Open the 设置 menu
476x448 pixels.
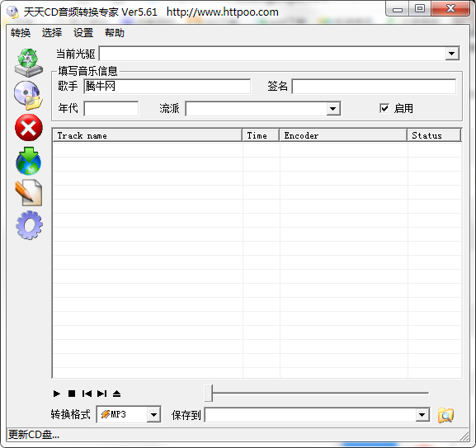(x=83, y=33)
